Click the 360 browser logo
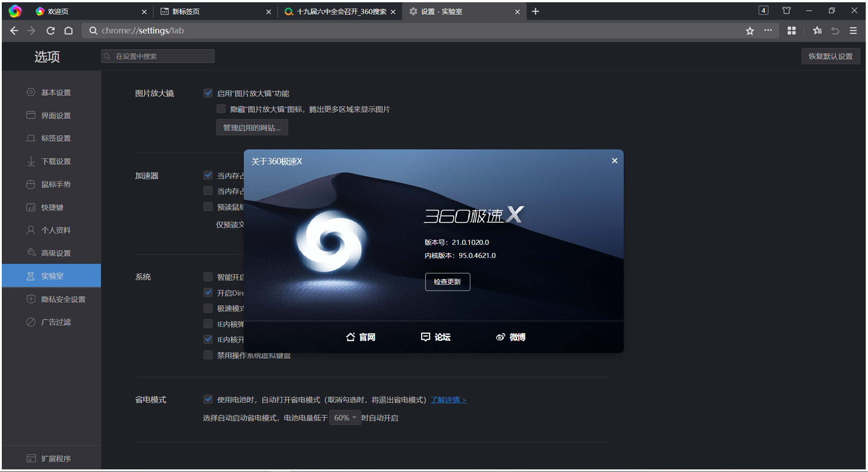Image resolution: width=868 pixels, height=472 pixels. point(15,11)
